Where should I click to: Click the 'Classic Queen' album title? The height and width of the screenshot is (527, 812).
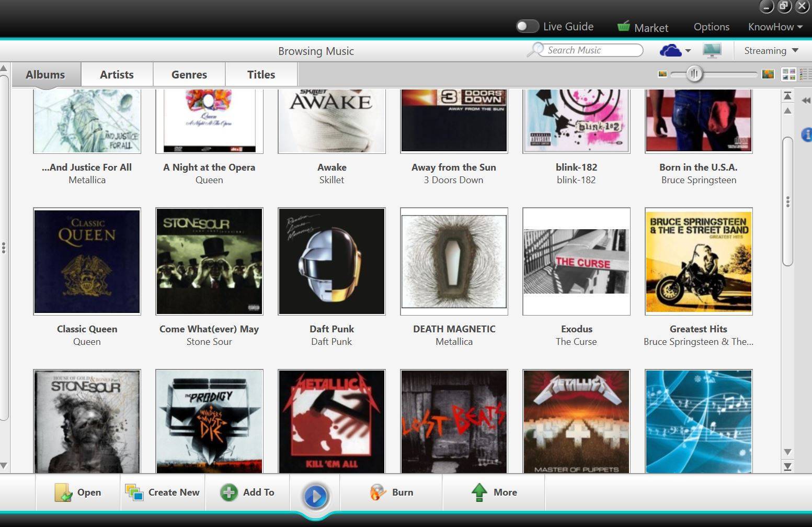click(87, 329)
